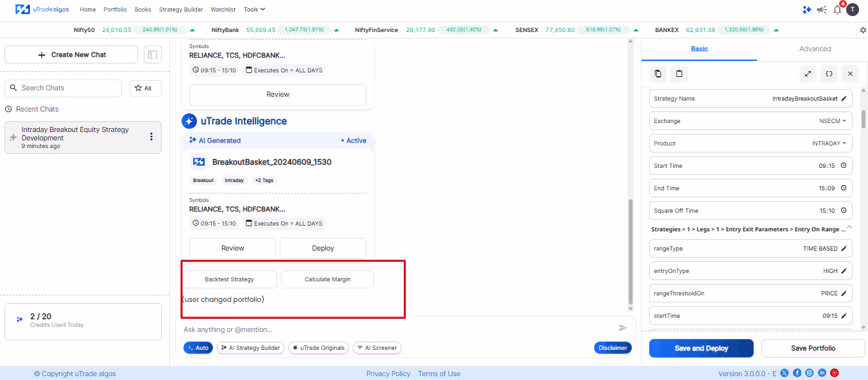Image resolution: width=868 pixels, height=380 pixels.
Task: Select the AI Screener chip
Action: point(377,348)
